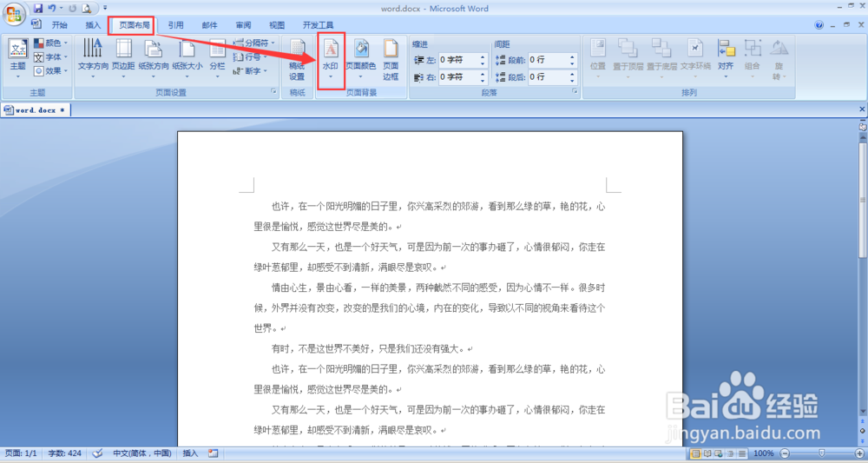Select the word.docx document tab
Image resolution: width=868 pixels, height=463 pixels.
[x=35, y=110]
